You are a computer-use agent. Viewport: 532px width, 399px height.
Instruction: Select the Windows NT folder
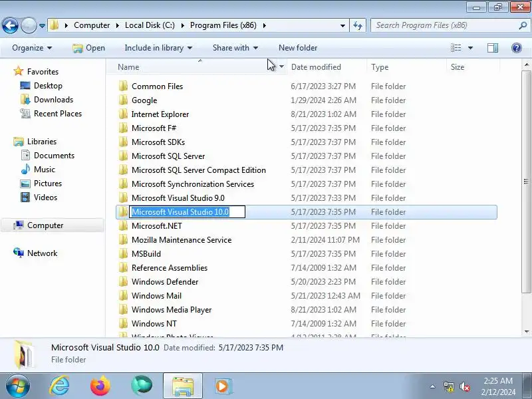[154, 324]
